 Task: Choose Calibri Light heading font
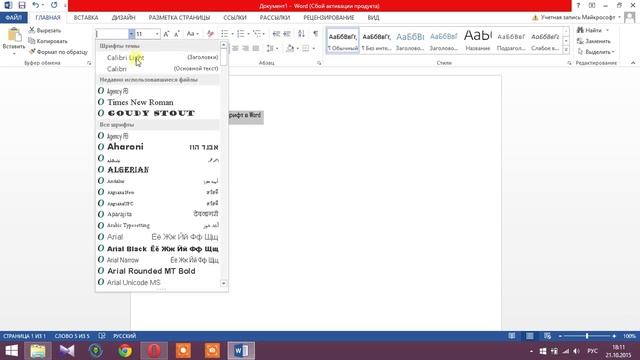[158, 58]
